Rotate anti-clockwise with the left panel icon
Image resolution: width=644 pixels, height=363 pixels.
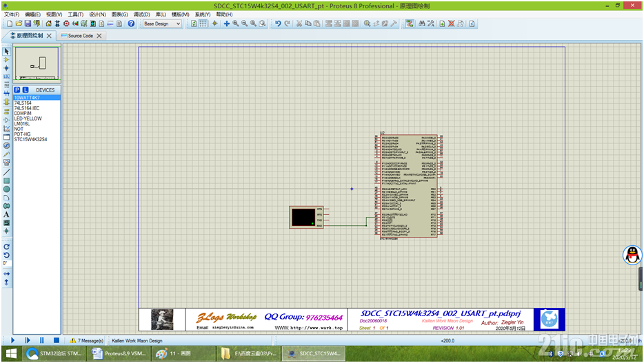(x=6, y=255)
